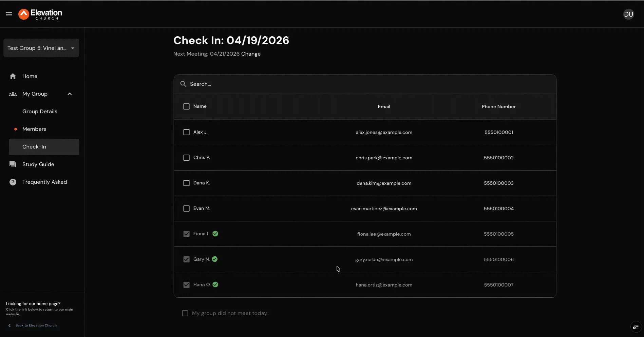644x337 pixels.
Task: Click email gary.nolan@example.com
Action: point(384,259)
